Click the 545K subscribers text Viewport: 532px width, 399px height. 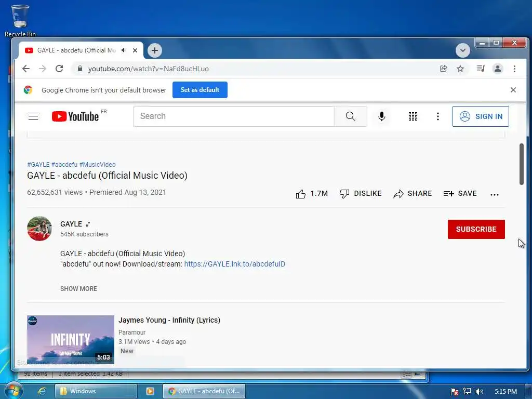click(x=85, y=234)
